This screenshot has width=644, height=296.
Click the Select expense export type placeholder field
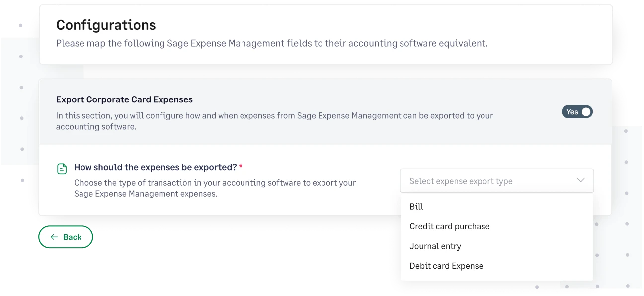pyautogui.click(x=461, y=181)
